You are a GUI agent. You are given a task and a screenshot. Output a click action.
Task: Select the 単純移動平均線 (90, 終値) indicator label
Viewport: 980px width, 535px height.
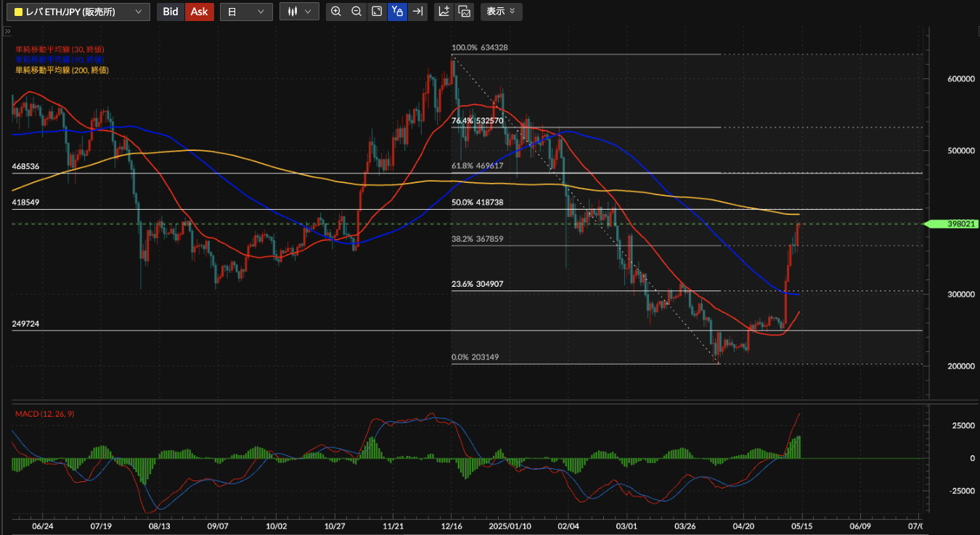tap(60, 60)
